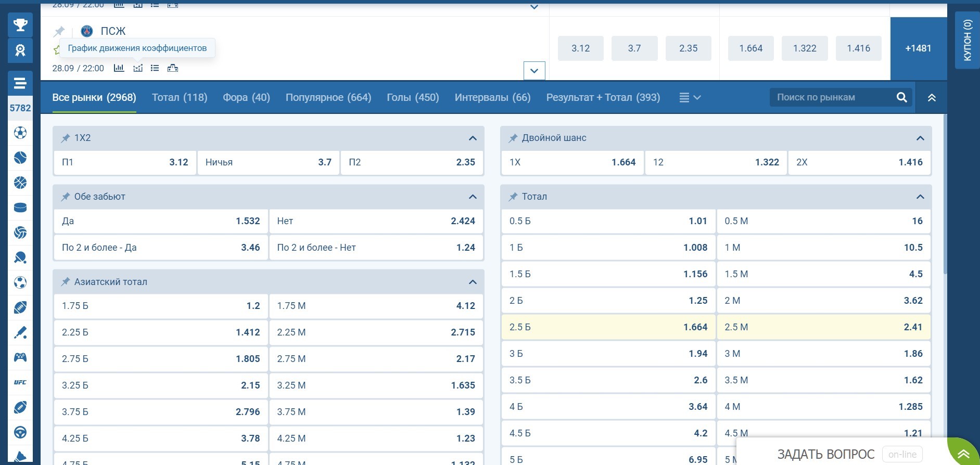
Task: Pin the ПСЖ match with the pushpin
Action: [x=59, y=32]
